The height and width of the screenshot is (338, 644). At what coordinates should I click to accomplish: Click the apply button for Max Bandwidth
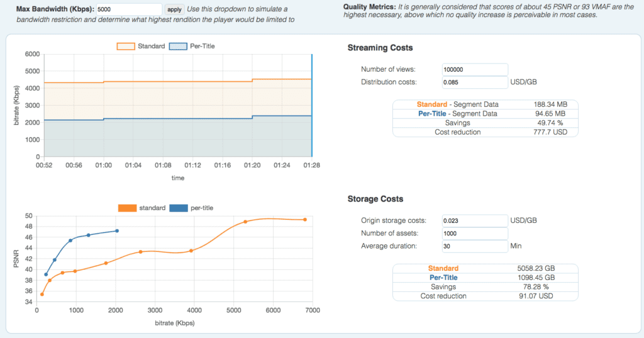tap(174, 9)
